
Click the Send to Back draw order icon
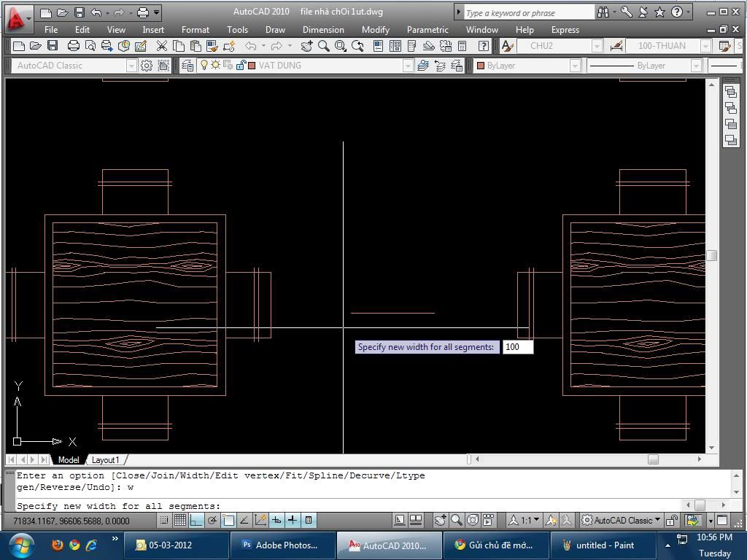click(731, 108)
